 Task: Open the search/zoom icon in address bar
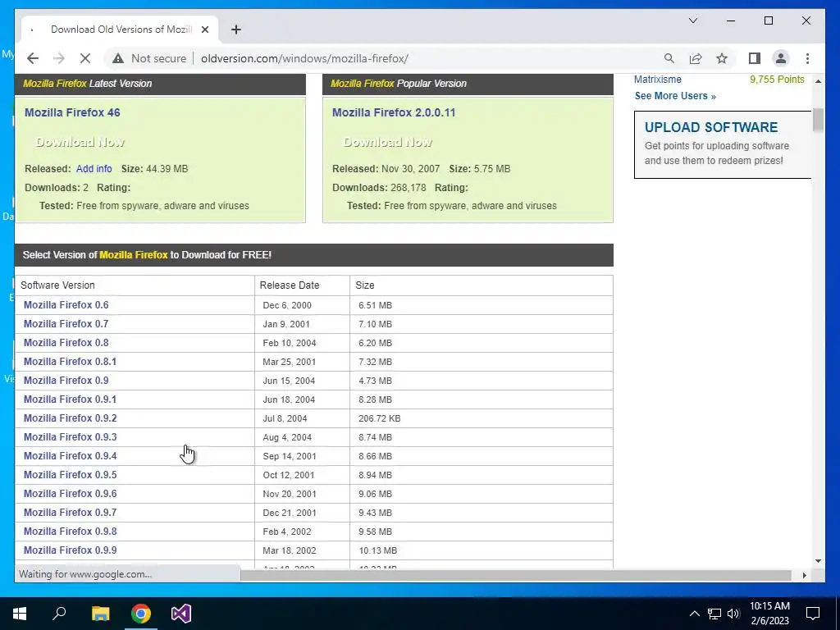pyautogui.click(x=669, y=58)
